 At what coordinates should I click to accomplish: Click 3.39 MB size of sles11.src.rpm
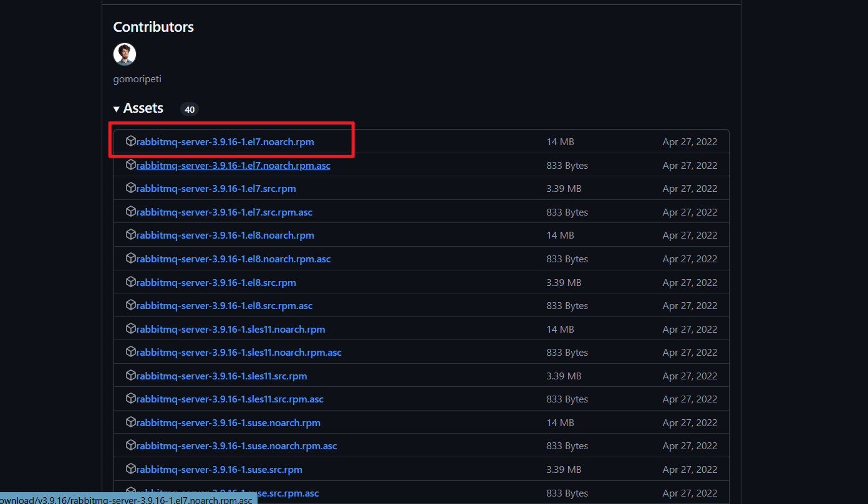[564, 376]
